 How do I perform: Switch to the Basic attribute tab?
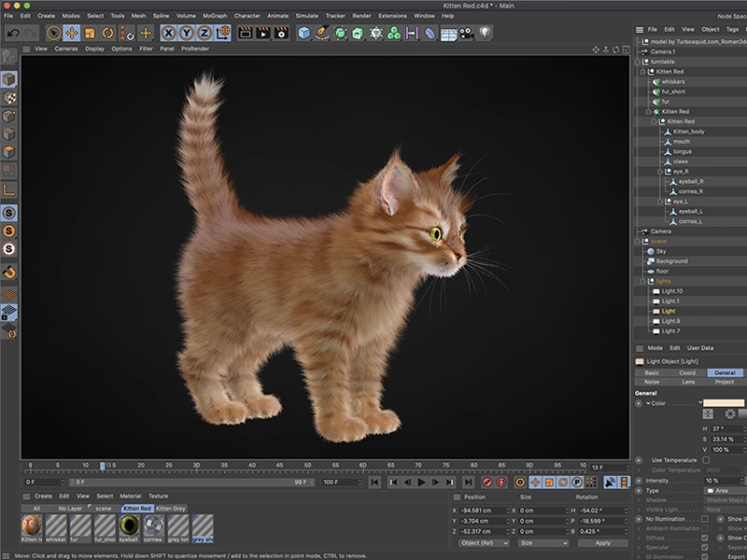(652, 372)
